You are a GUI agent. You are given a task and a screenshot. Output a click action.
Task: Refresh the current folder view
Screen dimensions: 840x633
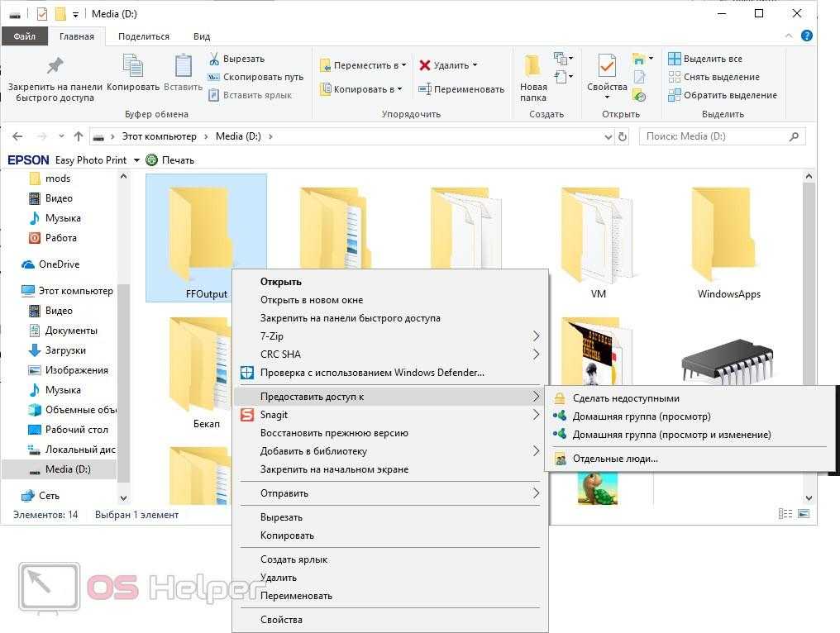pyautogui.click(x=623, y=136)
